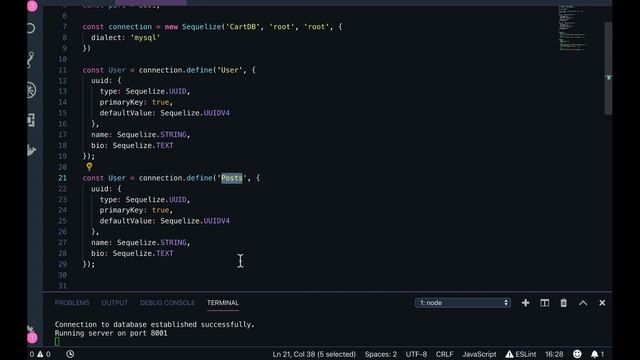Viewport: 640px width, 360px height.
Task: Switch to the PROBLEMS tab
Action: (x=72, y=303)
